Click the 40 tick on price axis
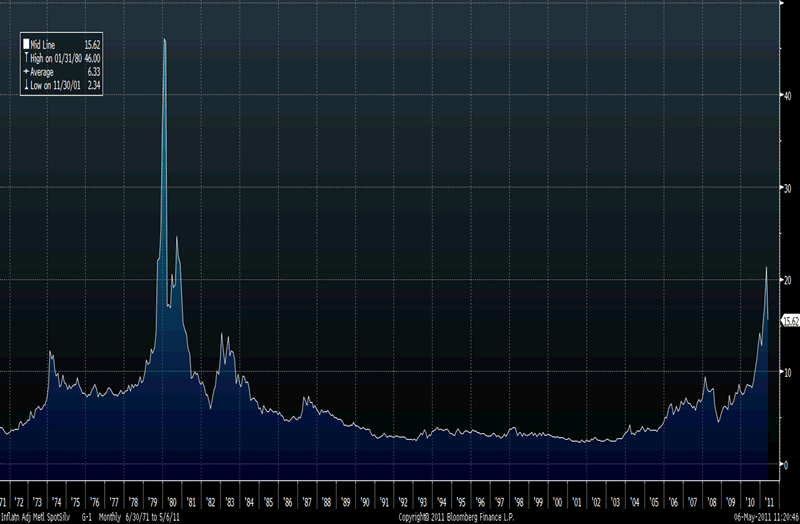Viewport: 800px width, 524px height. 786,97
